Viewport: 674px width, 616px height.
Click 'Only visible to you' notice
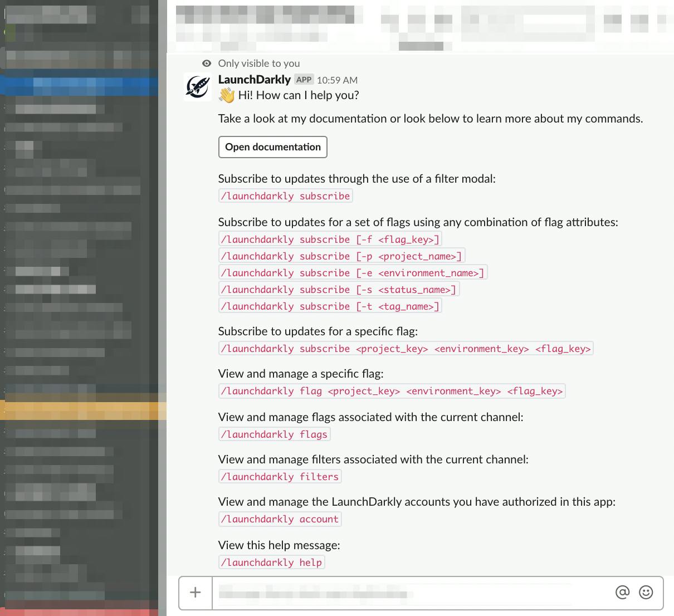[259, 63]
